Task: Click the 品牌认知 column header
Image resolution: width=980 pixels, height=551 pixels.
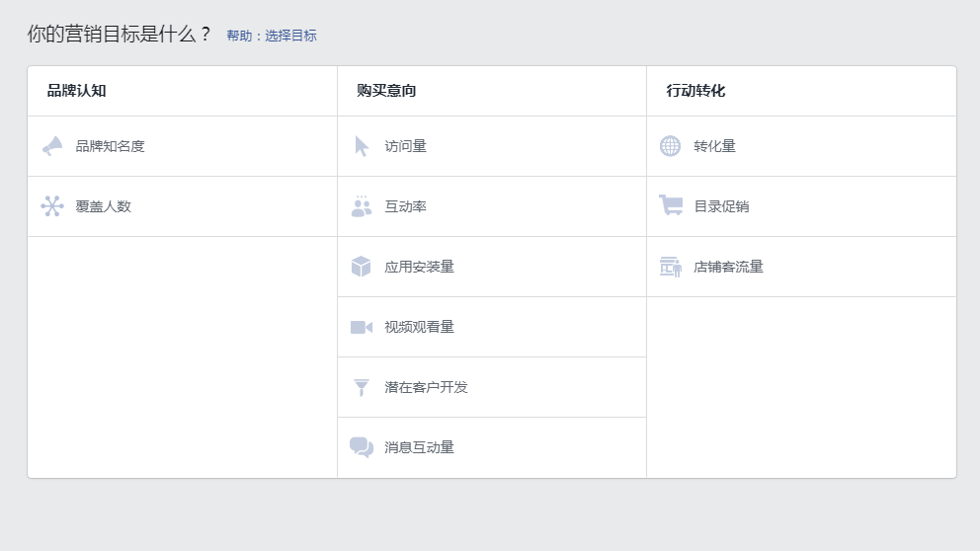Action: [77, 91]
